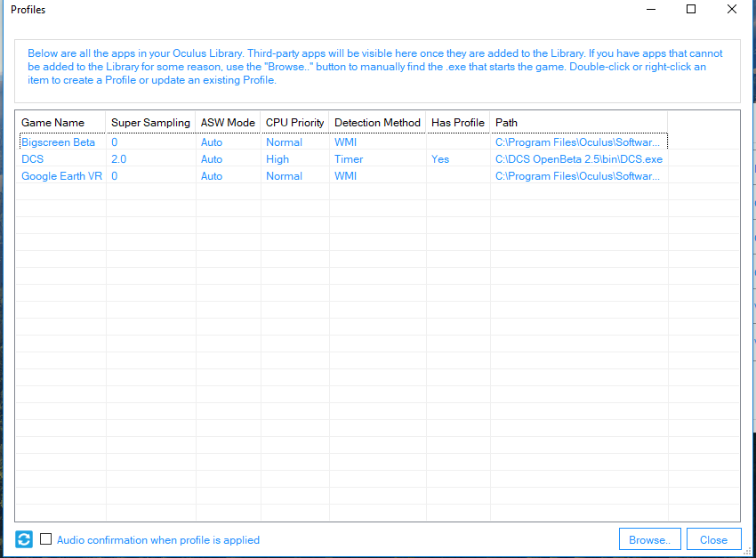Click Bigscreen Beta's Normal priority cell
This screenshot has width=756, height=558.
click(284, 142)
